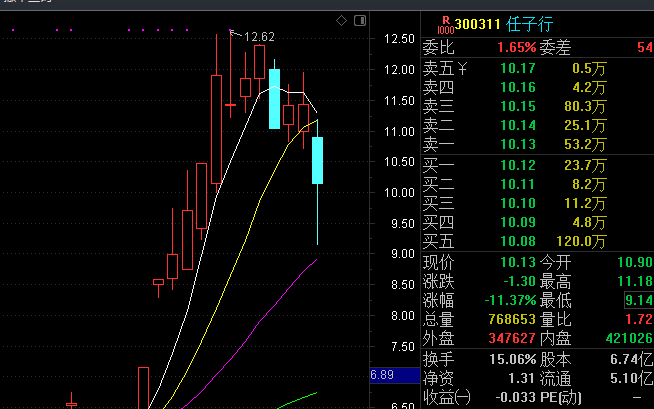This screenshot has width=654, height=409.
Task: Click the 内盘 value 421026
Action: pos(629,339)
